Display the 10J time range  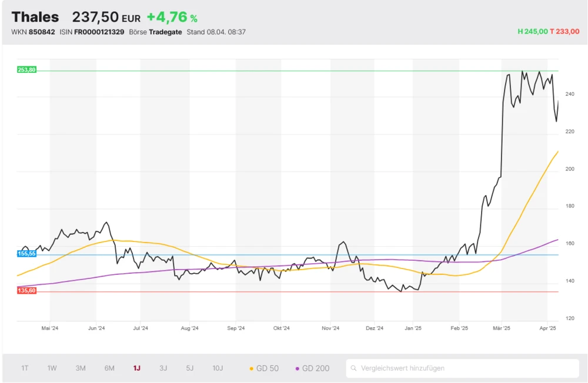point(218,368)
